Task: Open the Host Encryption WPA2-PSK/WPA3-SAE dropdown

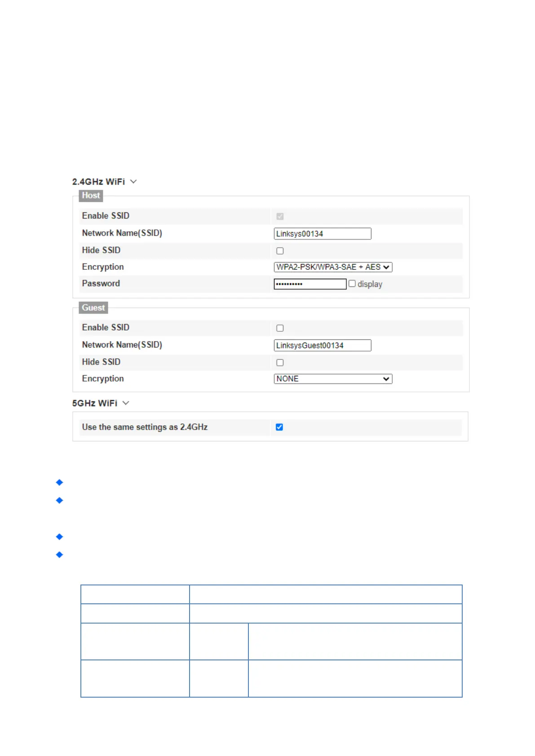Action: [333, 267]
